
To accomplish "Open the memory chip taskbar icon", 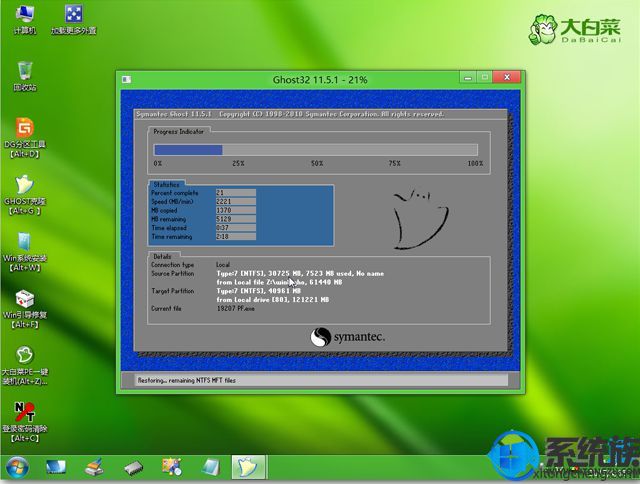I will [x=133, y=468].
